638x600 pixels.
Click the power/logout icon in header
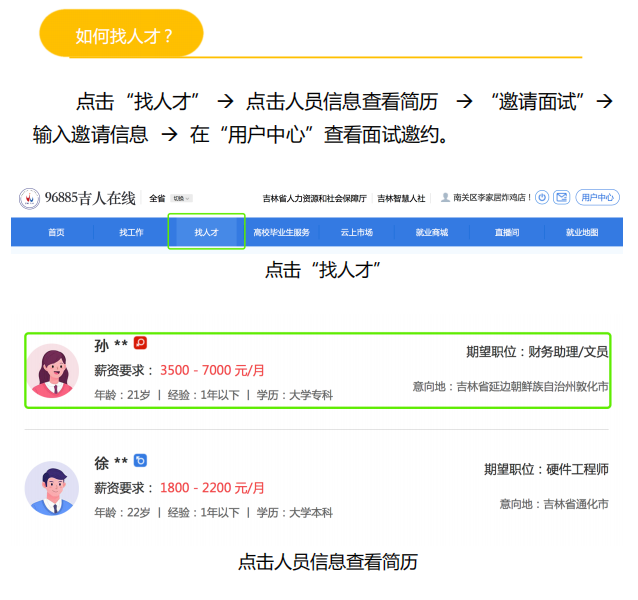tap(542, 198)
